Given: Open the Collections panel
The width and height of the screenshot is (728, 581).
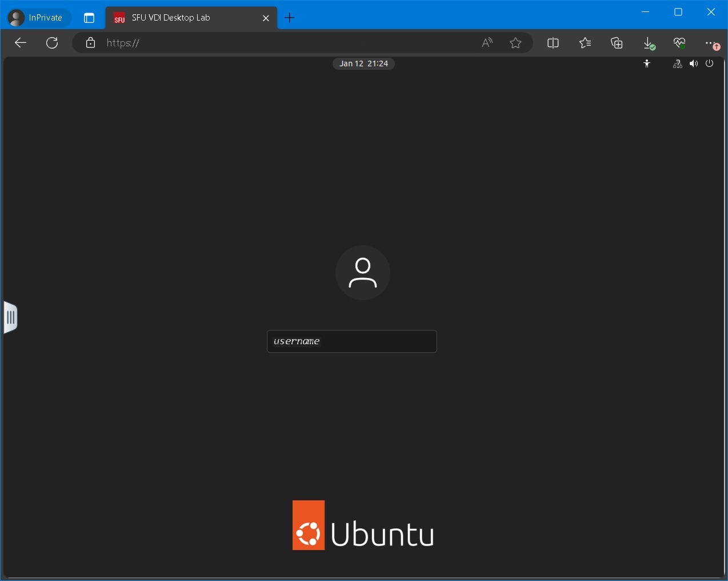Looking at the screenshot, I should (617, 43).
